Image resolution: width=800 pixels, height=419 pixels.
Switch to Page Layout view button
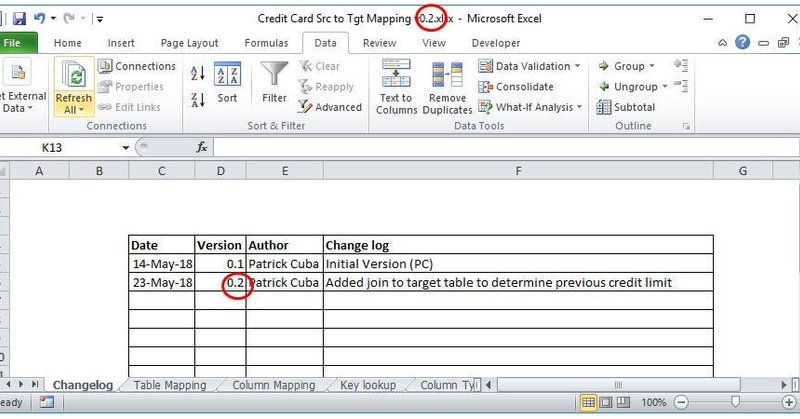[606, 402]
